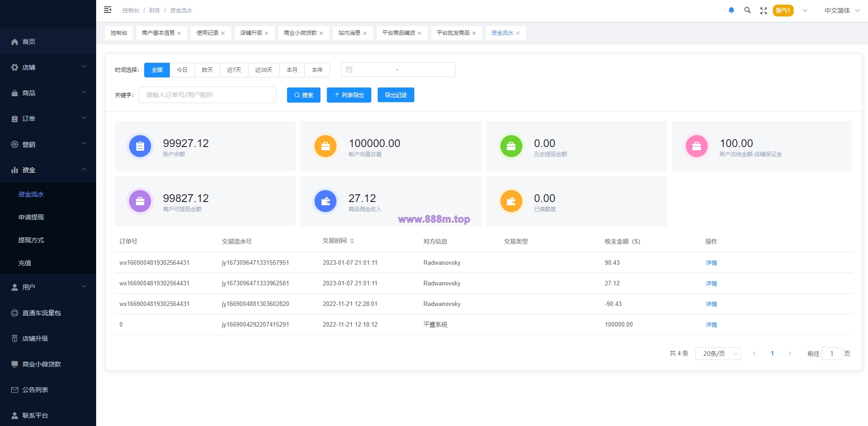Expand the 营销 sidebar menu
This screenshot has height=426, width=868.
(x=48, y=144)
